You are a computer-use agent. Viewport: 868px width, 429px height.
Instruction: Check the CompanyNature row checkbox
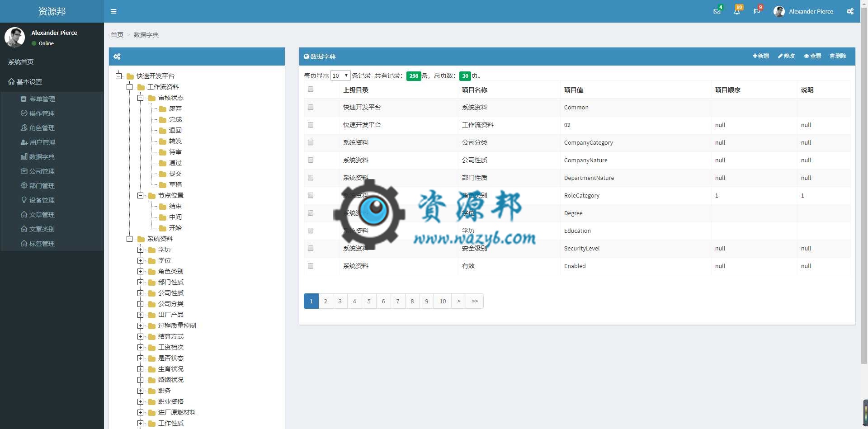(311, 160)
